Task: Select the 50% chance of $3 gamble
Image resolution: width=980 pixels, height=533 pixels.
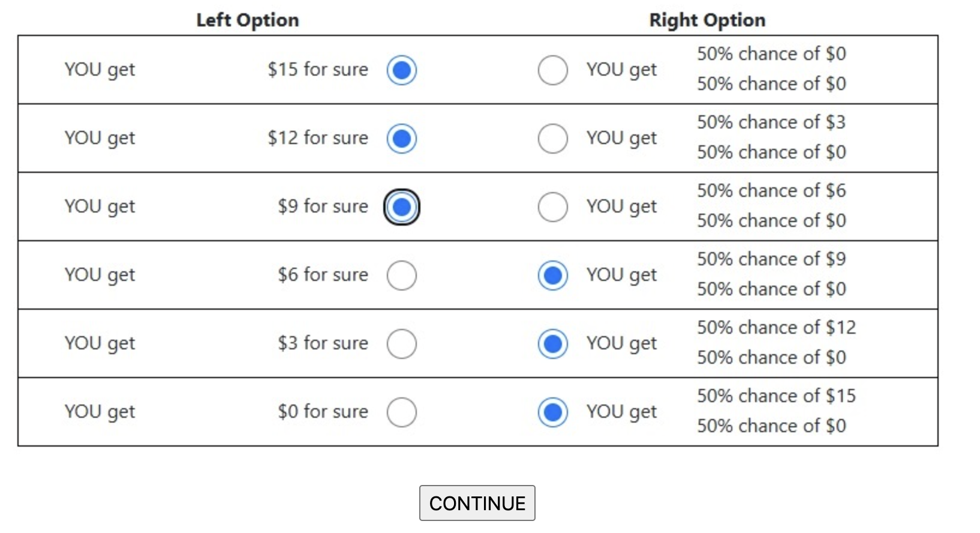Action: pos(552,139)
